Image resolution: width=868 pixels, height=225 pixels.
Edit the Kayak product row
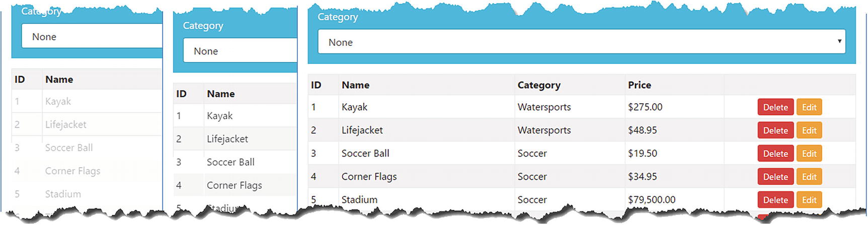[809, 107]
